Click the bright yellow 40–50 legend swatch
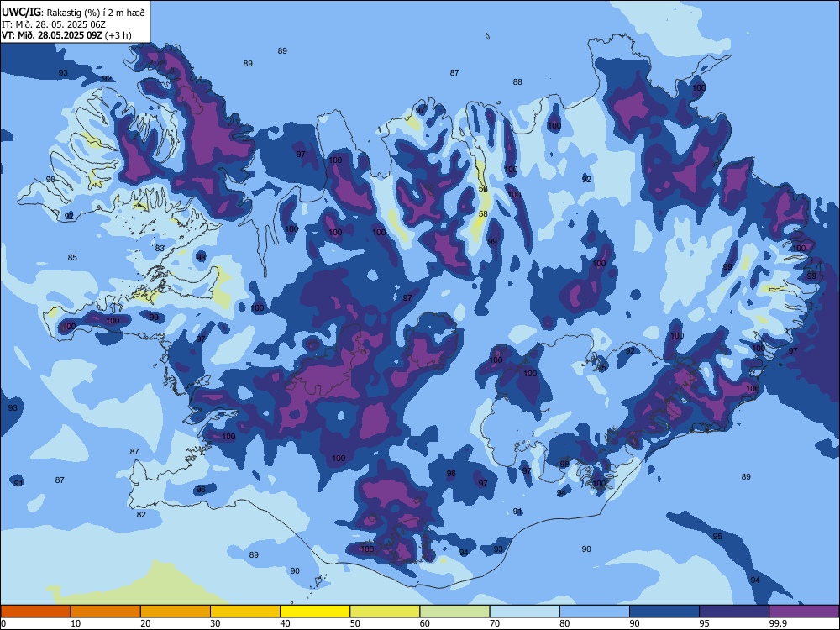This screenshot has width=840, height=630. tap(315, 612)
